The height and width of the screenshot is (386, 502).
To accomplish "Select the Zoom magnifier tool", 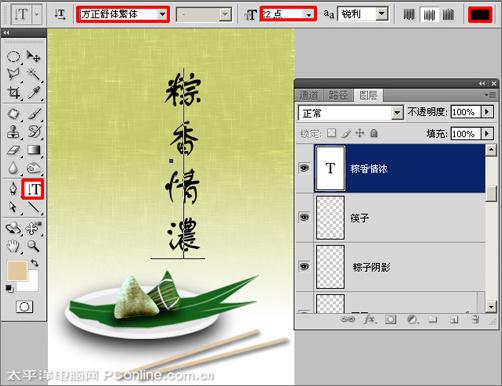I will (x=33, y=246).
